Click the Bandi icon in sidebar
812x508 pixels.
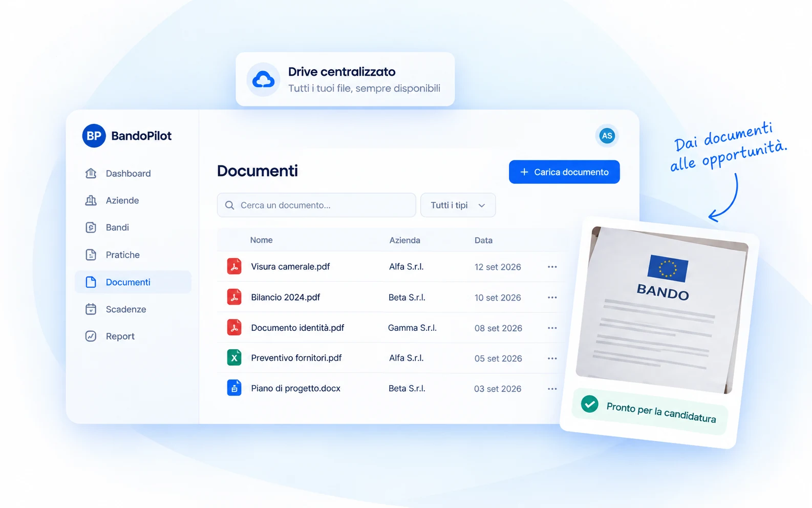click(91, 227)
